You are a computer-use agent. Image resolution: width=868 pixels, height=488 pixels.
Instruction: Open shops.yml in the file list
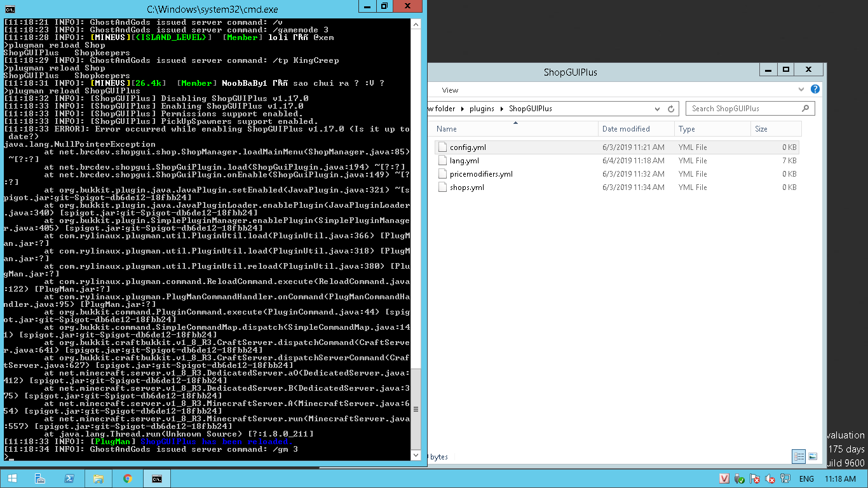(466, 187)
